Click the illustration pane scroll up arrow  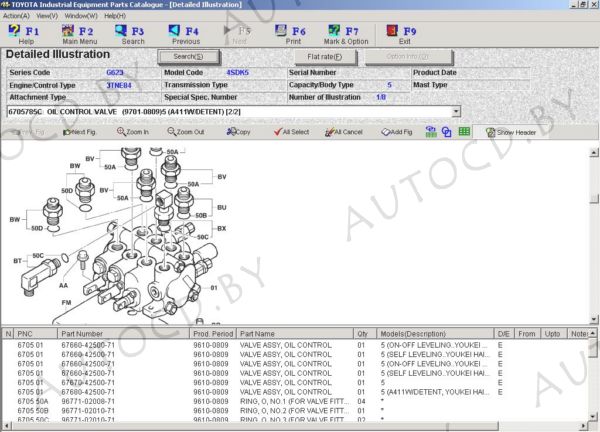[x=593, y=153]
